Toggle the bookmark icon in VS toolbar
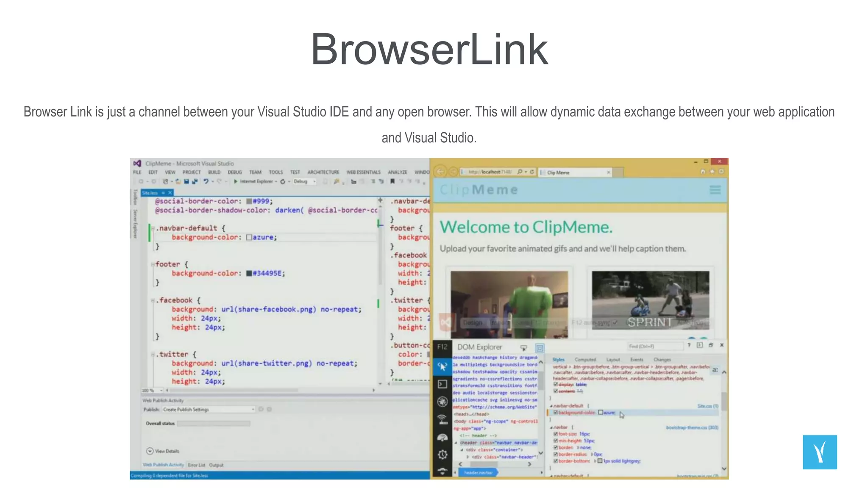This screenshot has height=488, width=868. pos(392,181)
